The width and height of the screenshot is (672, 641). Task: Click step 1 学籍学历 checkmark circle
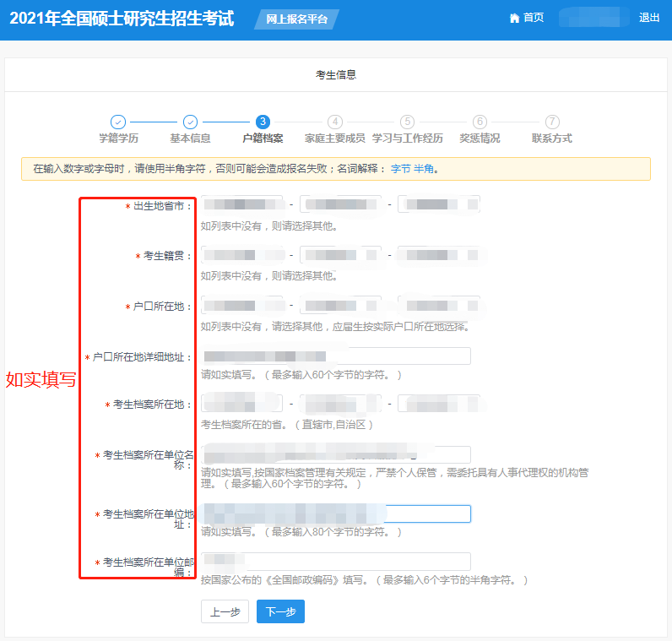click(118, 122)
